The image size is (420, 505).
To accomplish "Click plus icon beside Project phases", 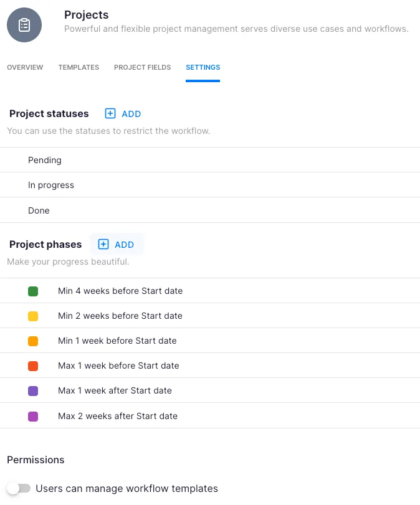I will tap(103, 244).
